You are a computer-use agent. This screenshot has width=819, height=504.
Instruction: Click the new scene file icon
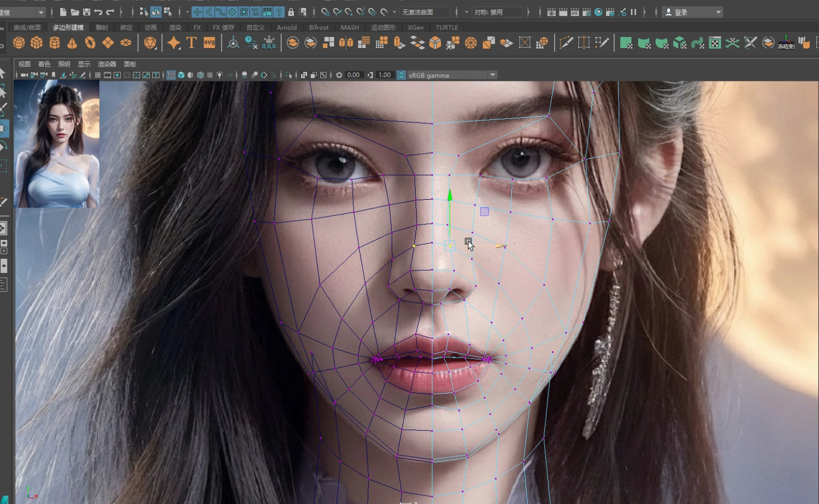coord(63,12)
